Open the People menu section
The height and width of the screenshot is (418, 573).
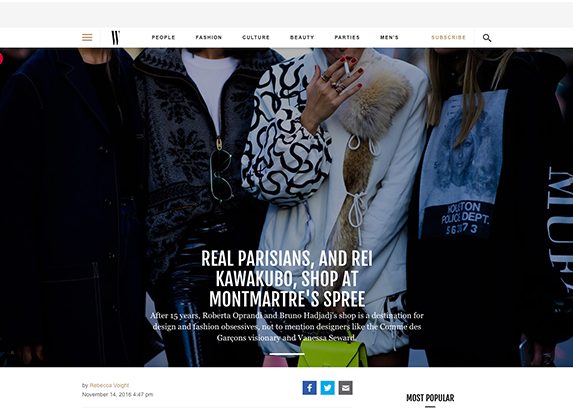[163, 37]
